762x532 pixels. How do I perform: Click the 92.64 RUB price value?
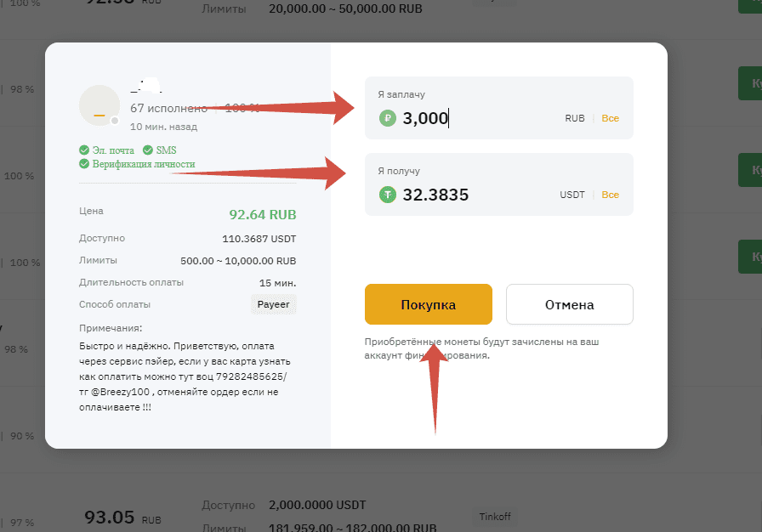click(x=263, y=214)
